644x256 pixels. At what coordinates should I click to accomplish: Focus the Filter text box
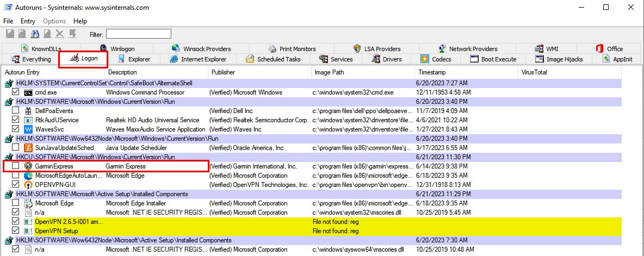139,34
